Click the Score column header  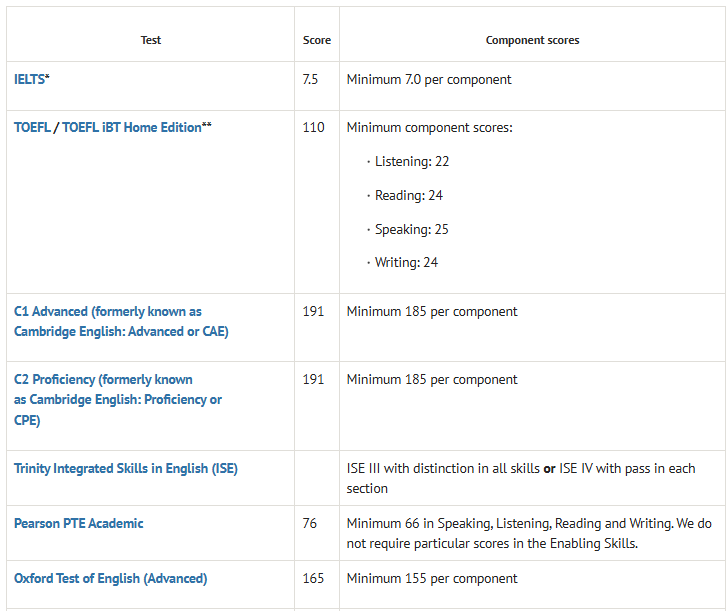tap(317, 41)
